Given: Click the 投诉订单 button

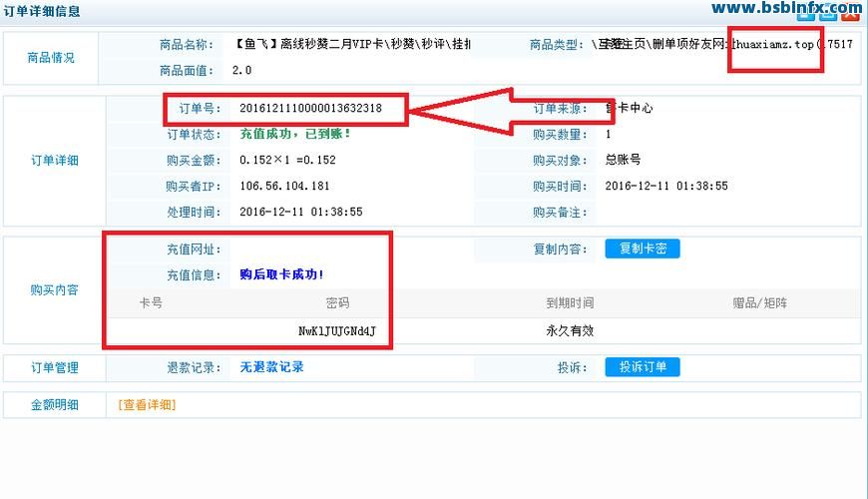Looking at the screenshot, I should tap(643, 366).
